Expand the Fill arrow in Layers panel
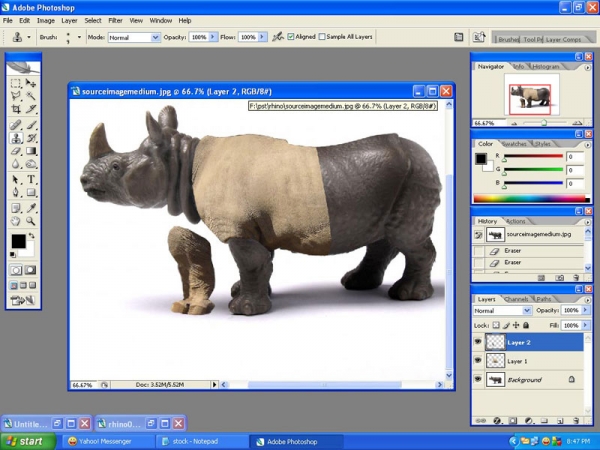 point(585,325)
